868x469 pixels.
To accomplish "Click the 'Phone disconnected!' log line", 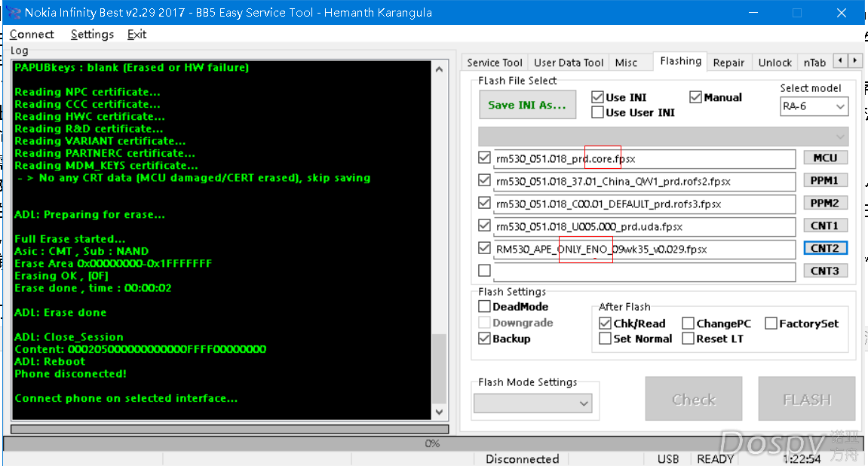I will click(x=70, y=374).
